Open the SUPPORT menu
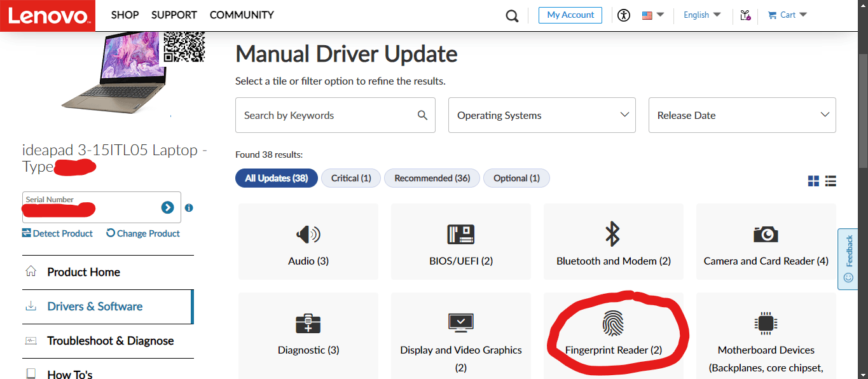The width and height of the screenshot is (868, 379). coord(174,15)
